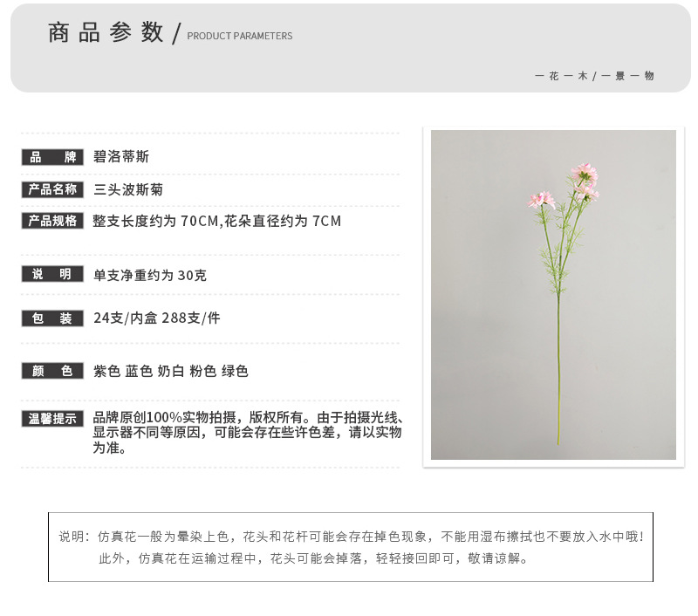
Task: Select the 温馨提示 label tag
Action: (52, 419)
